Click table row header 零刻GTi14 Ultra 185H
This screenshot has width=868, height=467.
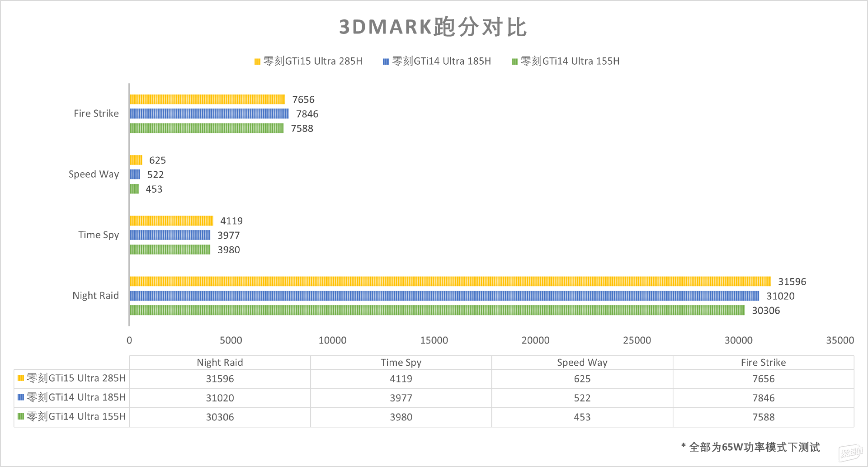(x=72, y=398)
